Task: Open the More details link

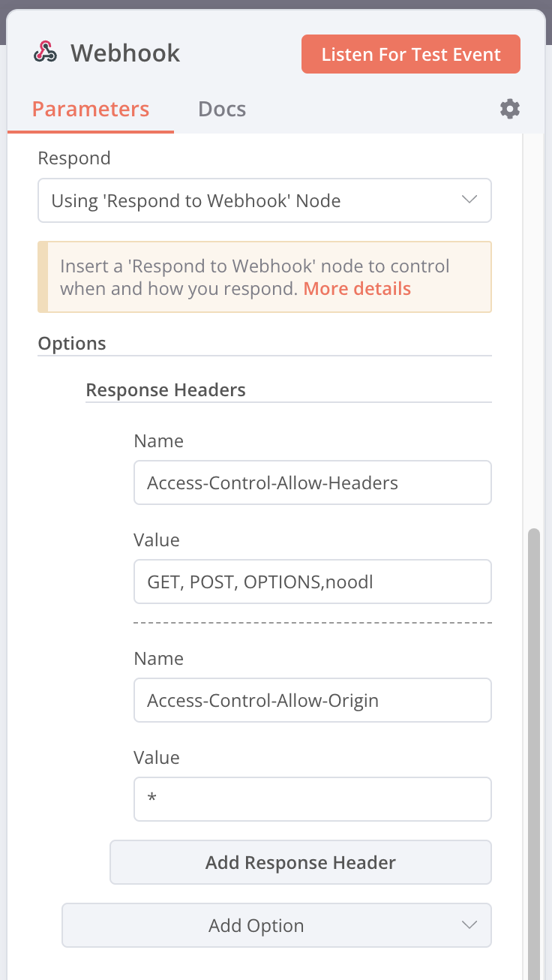Action: click(x=357, y=289)
